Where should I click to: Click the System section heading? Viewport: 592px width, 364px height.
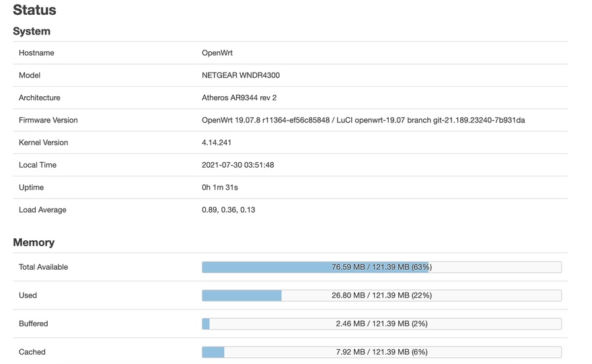click(x=32, y=32)
